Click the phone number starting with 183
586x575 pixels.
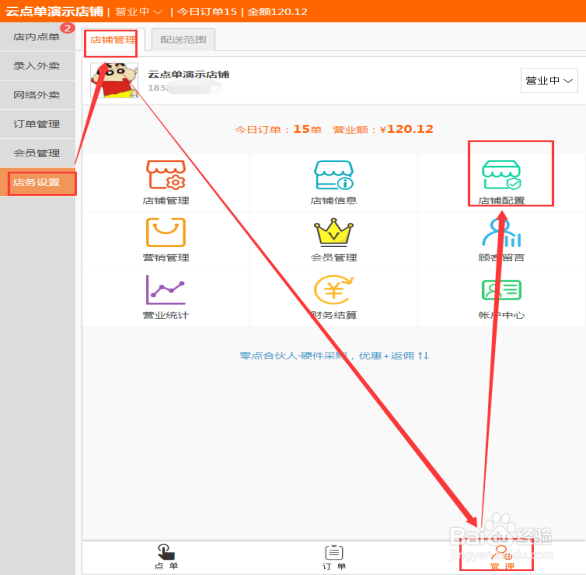pos(185,88)
